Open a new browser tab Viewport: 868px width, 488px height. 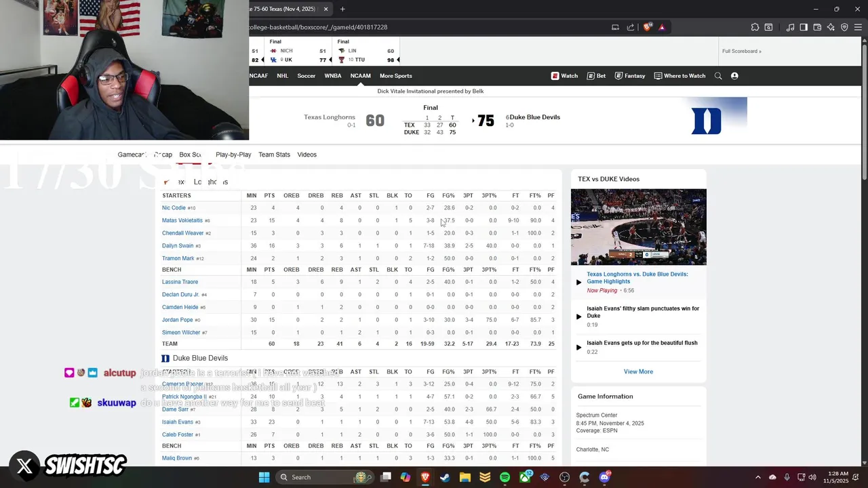tap(342, 9)
